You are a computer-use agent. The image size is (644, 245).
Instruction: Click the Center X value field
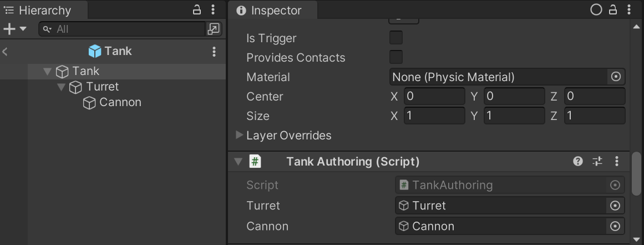[434, 97]
